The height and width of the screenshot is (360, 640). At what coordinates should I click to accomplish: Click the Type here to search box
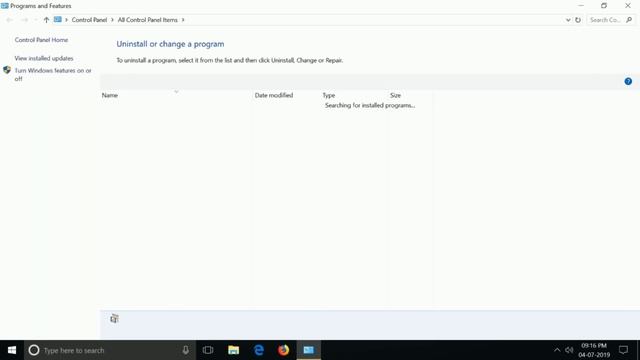tap(110, 350)
